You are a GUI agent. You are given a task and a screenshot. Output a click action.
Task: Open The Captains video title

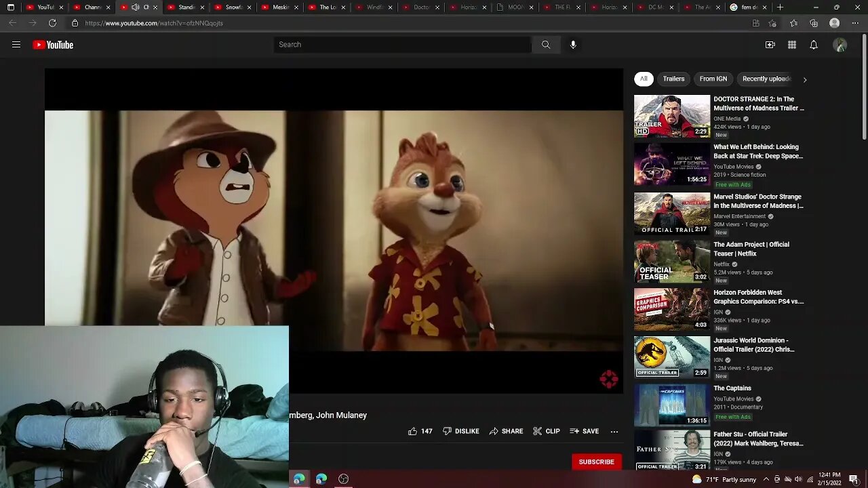[732, 388]
